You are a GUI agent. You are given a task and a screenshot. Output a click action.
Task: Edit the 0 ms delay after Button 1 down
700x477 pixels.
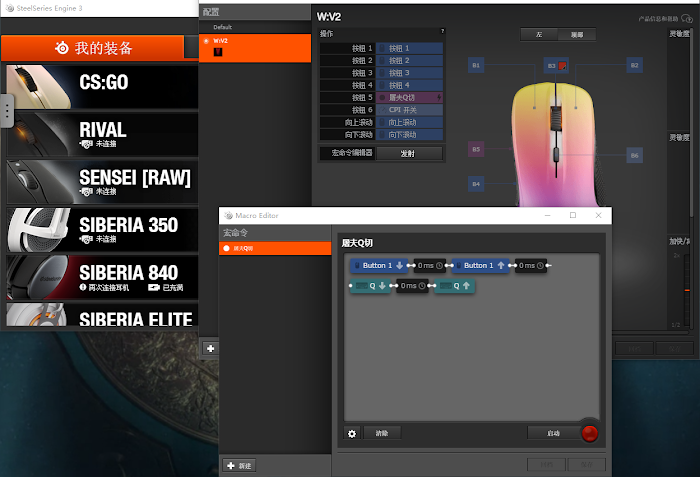[429, 266]
